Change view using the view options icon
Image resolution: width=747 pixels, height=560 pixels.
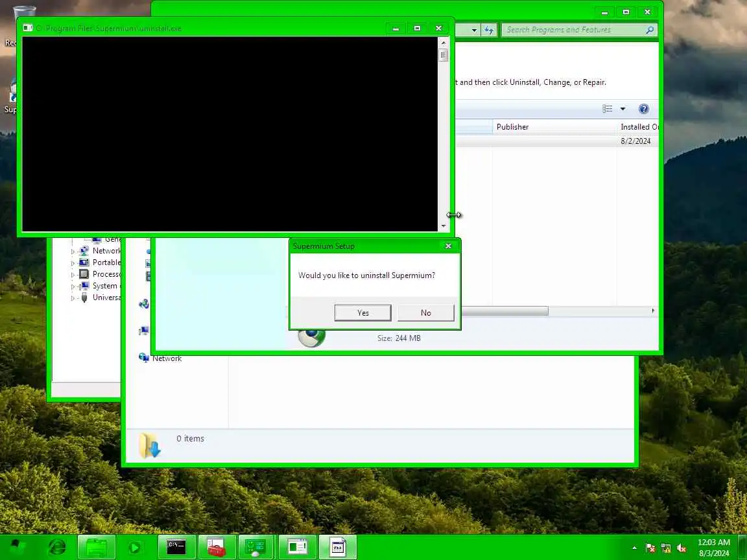pos(607,109)
